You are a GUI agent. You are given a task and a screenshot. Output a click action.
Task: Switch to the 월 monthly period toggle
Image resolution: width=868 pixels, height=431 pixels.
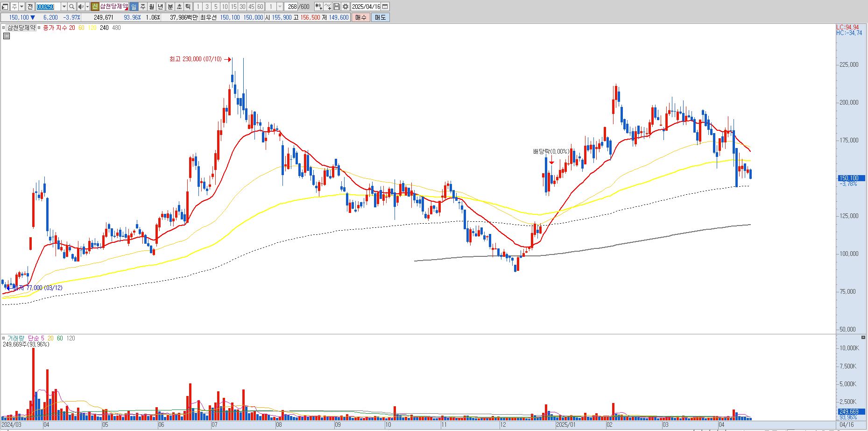coord(152,7)
